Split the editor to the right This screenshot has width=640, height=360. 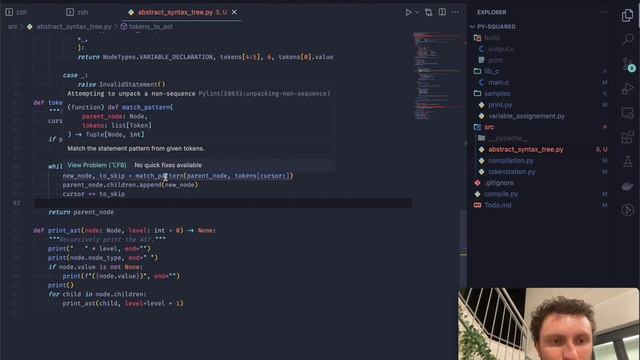[442, 12]
